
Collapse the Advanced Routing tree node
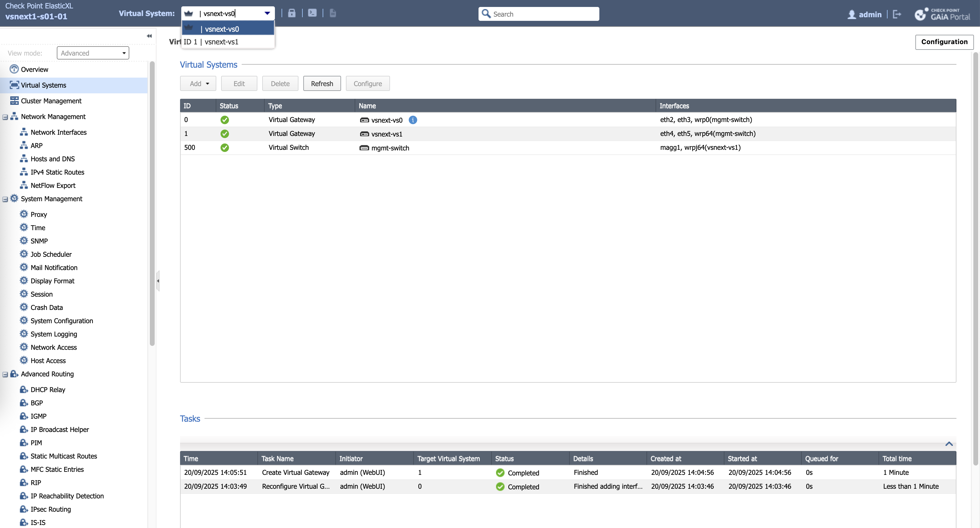click(x=5, y=375)
